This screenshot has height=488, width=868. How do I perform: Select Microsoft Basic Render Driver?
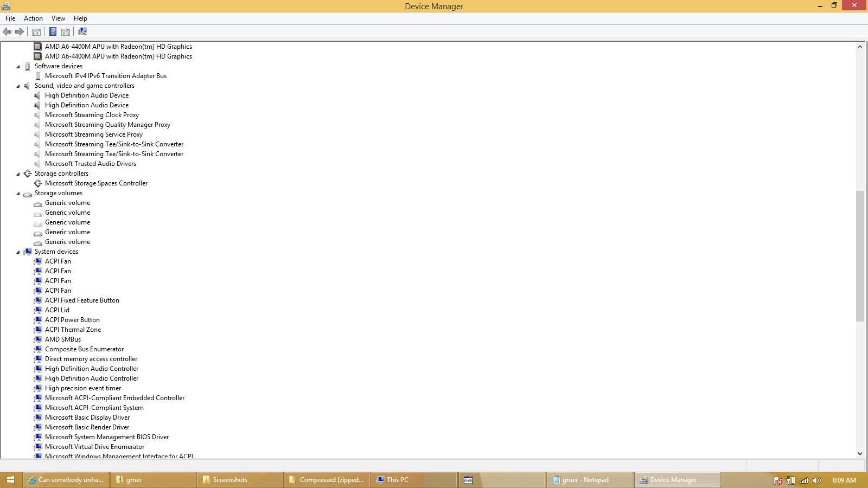87,427
